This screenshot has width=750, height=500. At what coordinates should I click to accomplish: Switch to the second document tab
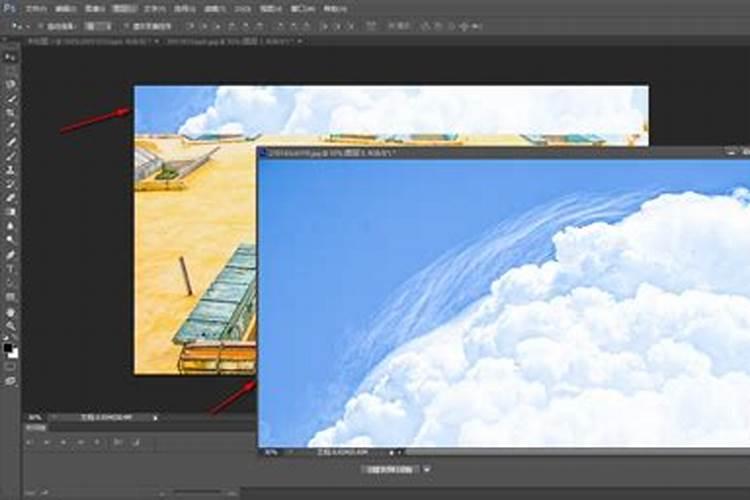(232, 42)
